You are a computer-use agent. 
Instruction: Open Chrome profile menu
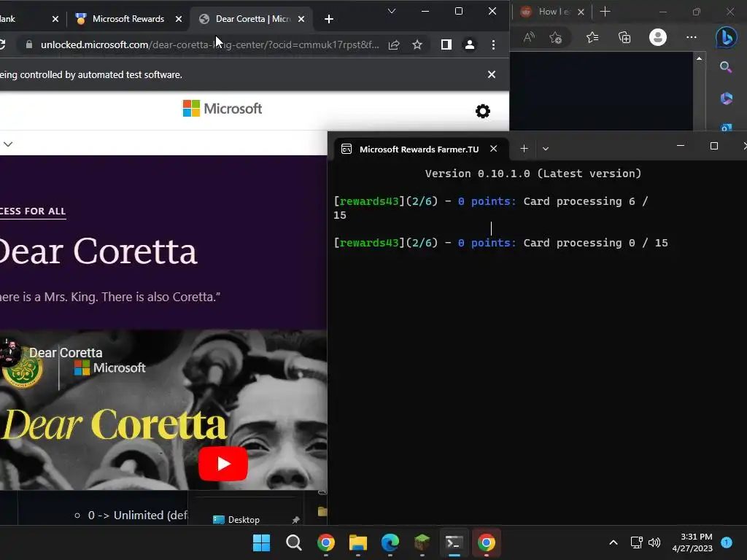pos(470,44)
